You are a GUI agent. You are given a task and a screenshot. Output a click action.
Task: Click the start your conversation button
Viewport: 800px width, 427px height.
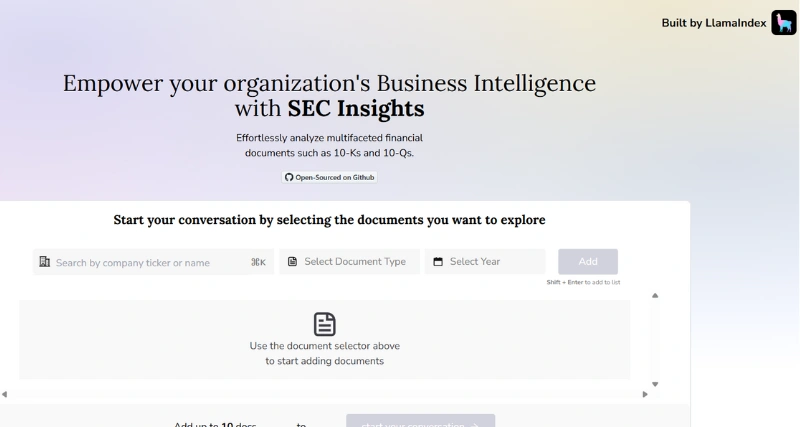coord(420,422)
